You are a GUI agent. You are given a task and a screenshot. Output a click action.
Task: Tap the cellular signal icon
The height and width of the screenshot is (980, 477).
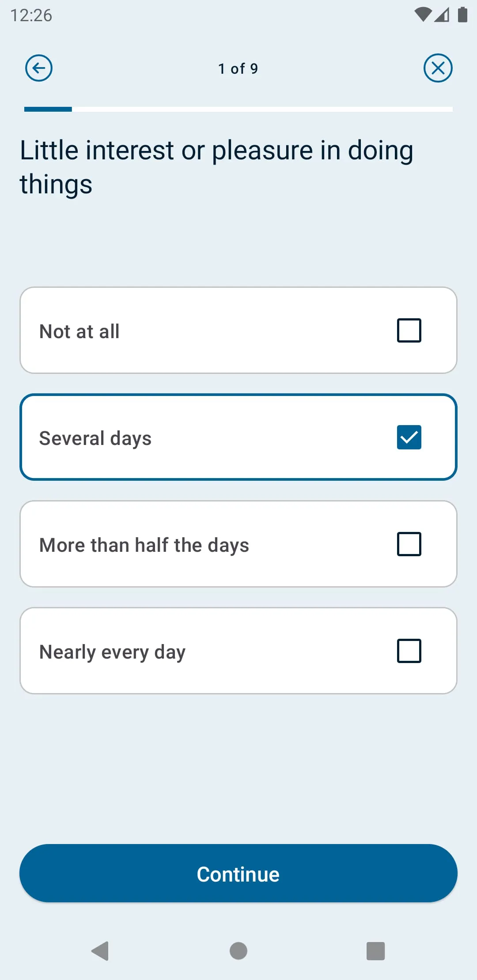pyautogui.click(x=442, y=15)
